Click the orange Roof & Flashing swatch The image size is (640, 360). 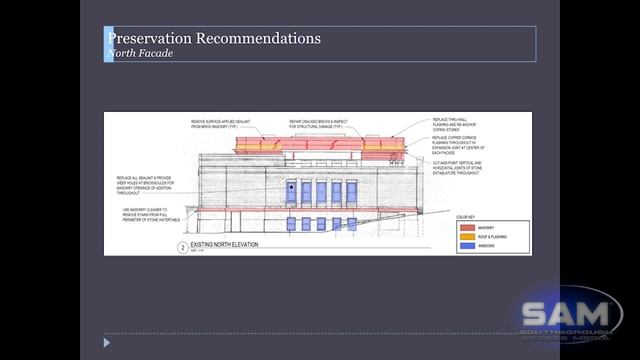[x=467, y=237]
